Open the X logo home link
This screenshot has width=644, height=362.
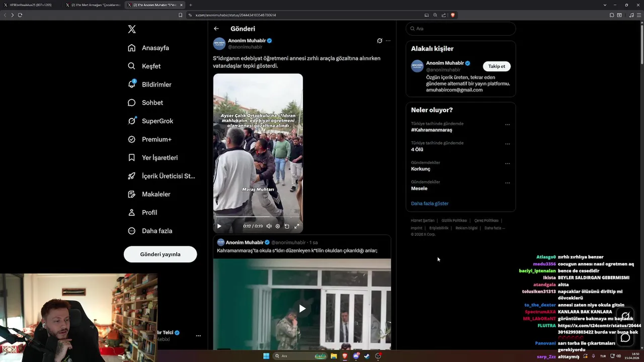[x=132, y=29]
